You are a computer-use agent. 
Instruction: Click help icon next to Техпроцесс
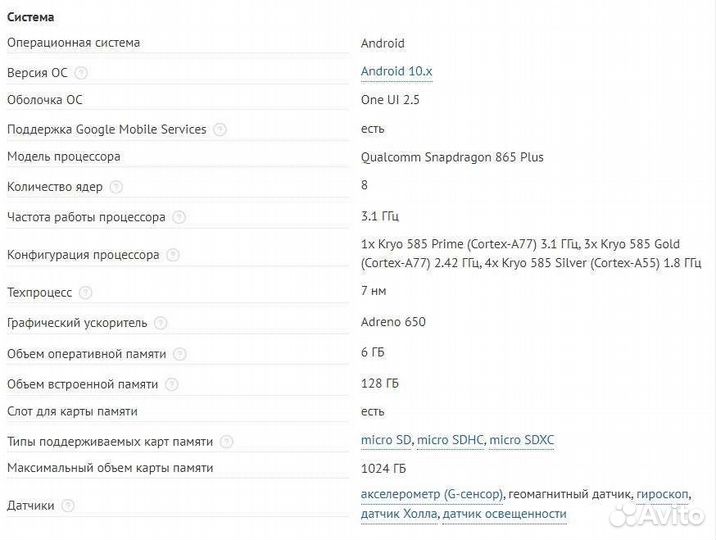(85, 293)
